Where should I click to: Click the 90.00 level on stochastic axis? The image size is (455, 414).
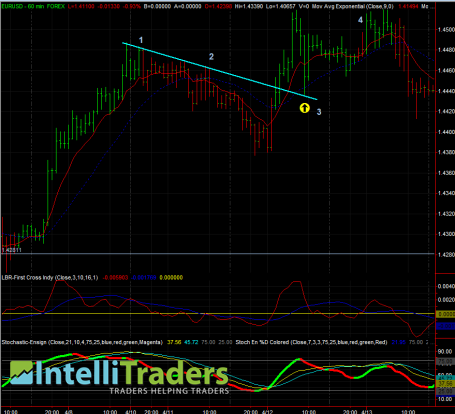coord(445,352)
